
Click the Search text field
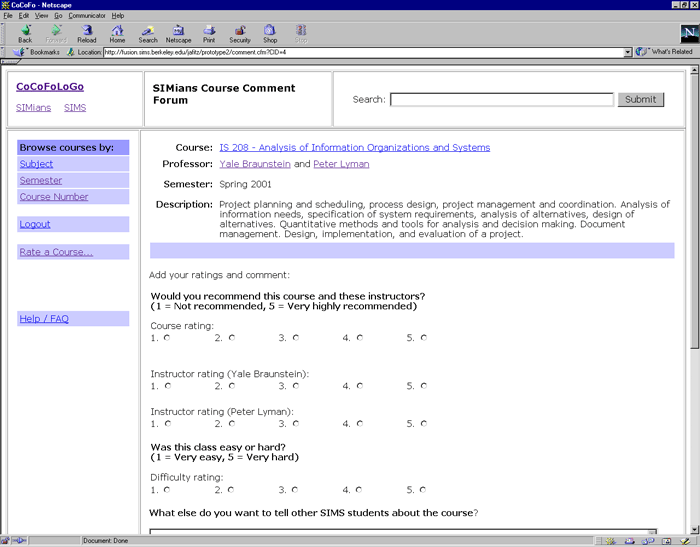tap(502, 99)
